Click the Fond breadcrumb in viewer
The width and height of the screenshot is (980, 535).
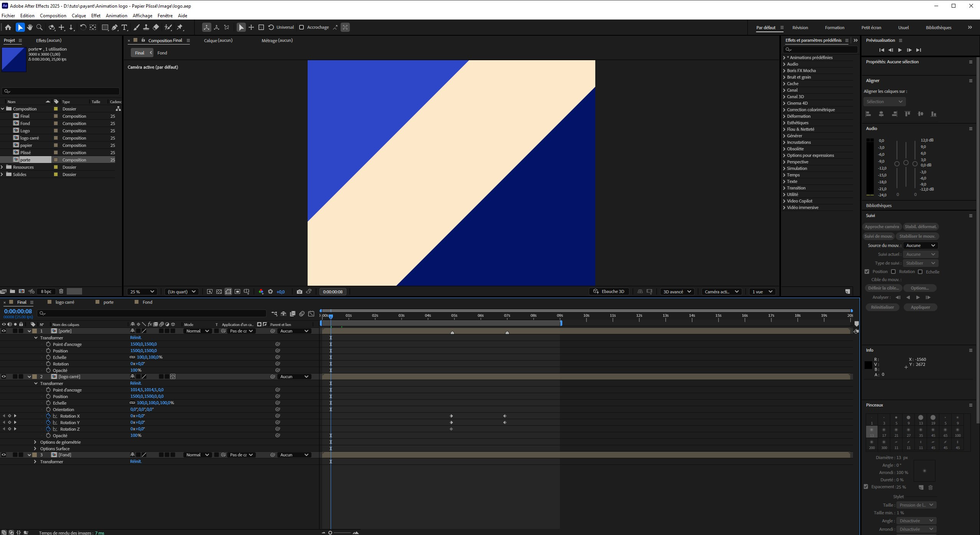tap(162, 53)
